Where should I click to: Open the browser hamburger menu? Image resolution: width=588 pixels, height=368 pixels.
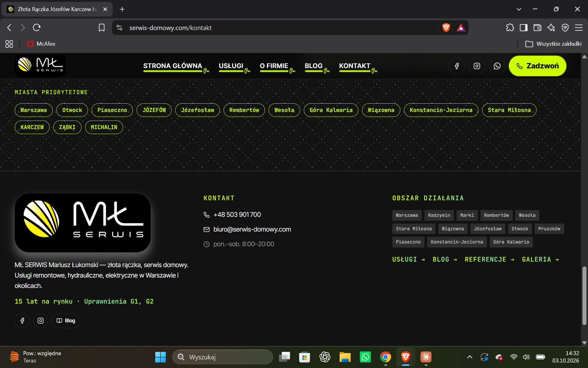click(579, 28)
